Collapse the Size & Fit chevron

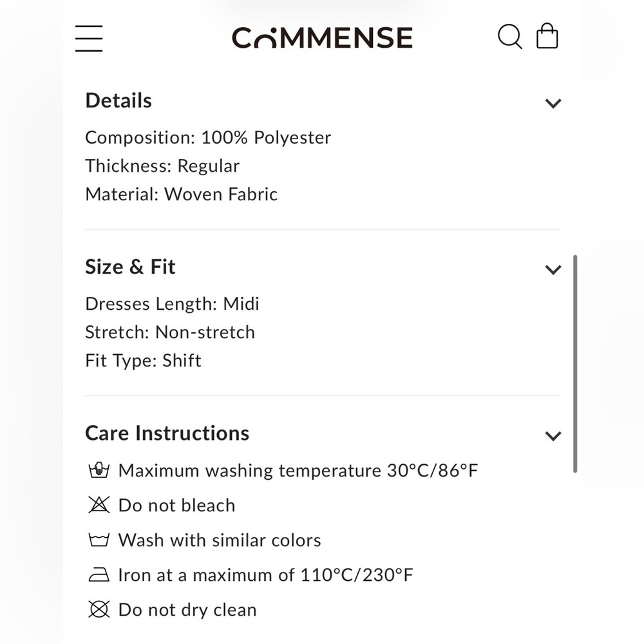pos(553,269)
